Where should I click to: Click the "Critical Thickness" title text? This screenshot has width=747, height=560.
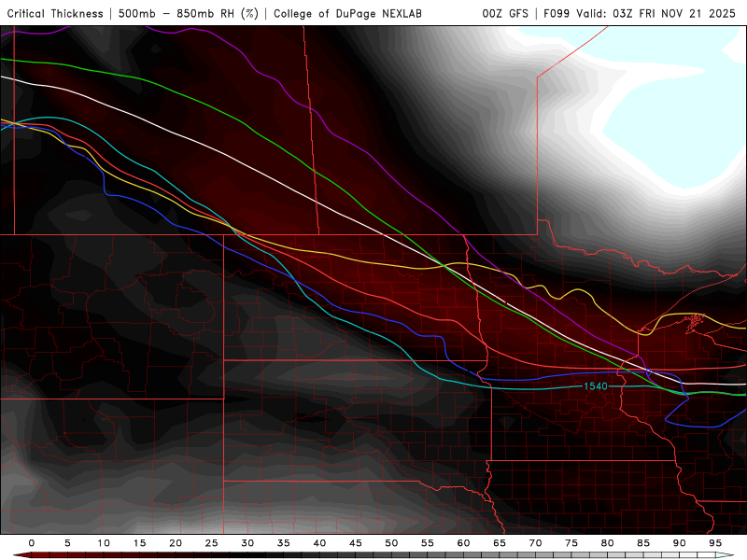pos(55,14)
